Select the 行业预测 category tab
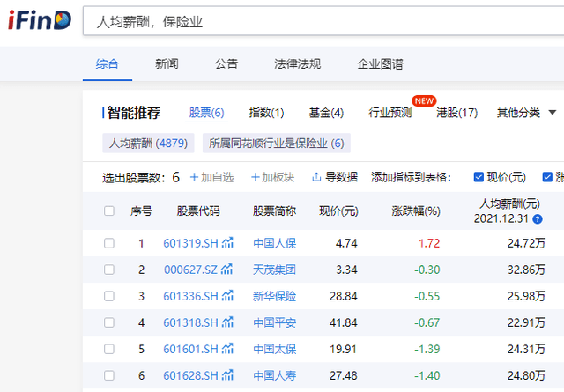Viewport: 564px width, 392px height. [x=390, y=113]
